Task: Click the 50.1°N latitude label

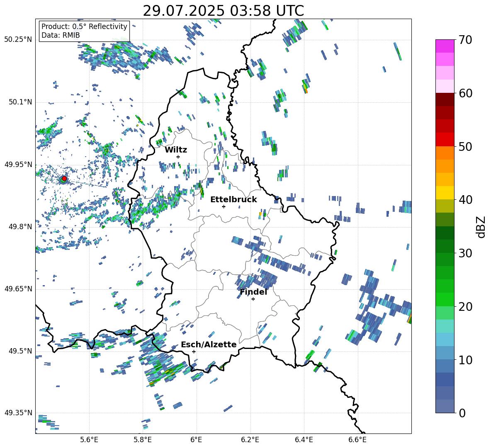Action: [20, 102]
